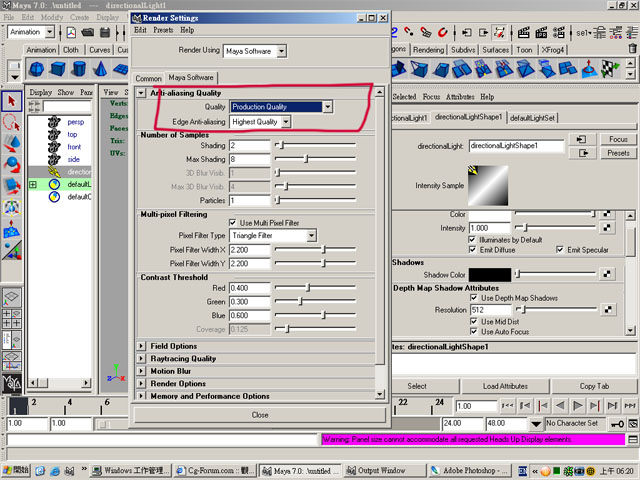Create a polygon sphere from shelf

point(37,69)
